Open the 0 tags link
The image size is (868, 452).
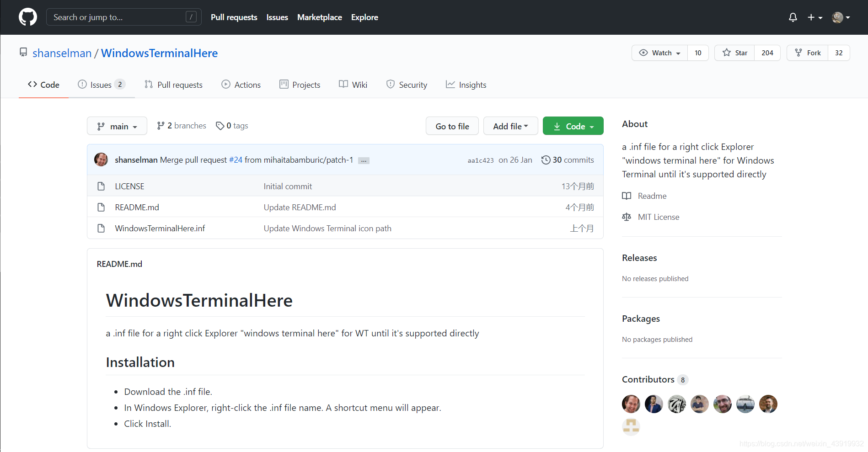click(232, 126)
